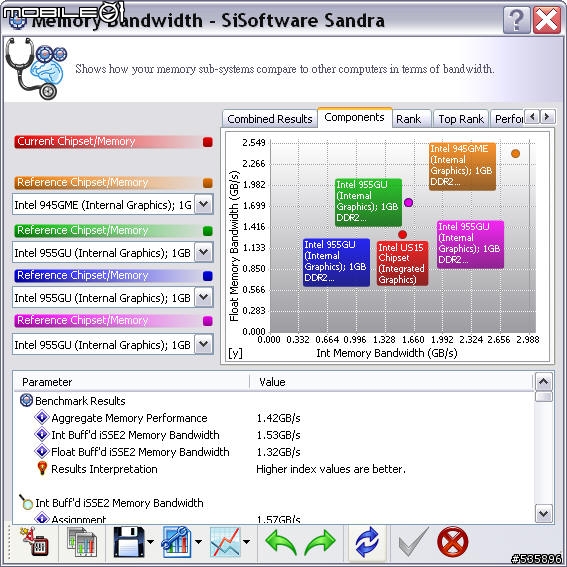The height and width of the screenshot is (567, 567).
Task: Click the orange Intel 945GME chart label
Action: [462, 166]
